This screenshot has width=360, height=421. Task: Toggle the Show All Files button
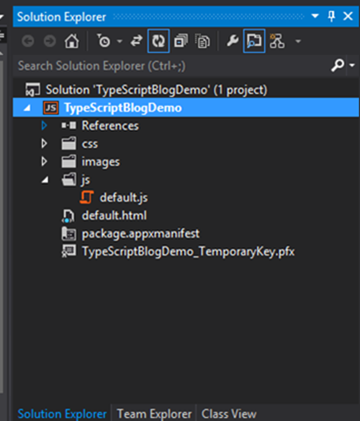pos(202,41)
